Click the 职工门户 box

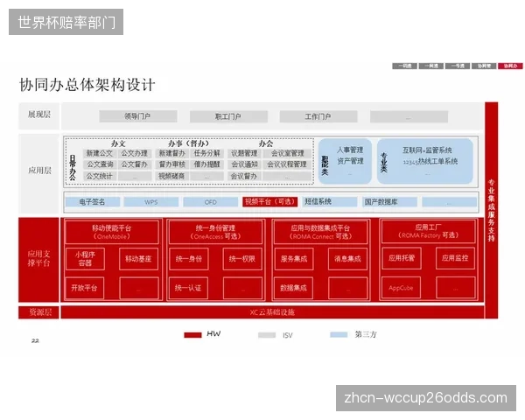228,116
